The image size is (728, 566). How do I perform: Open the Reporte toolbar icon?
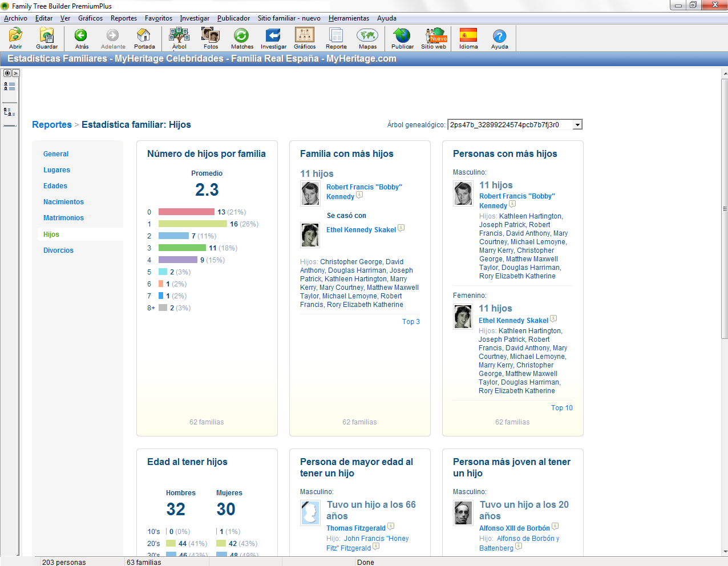pyautogui.click(x=336, y=38)
